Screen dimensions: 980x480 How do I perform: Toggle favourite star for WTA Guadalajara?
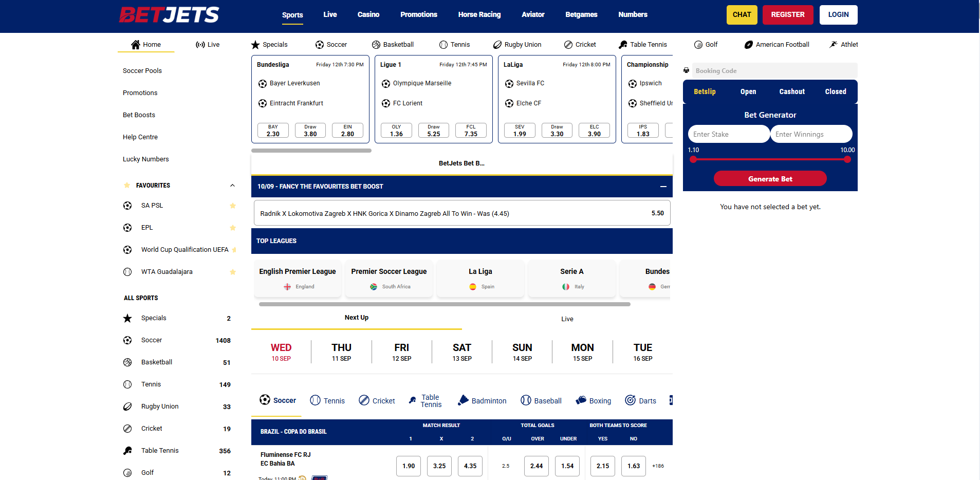click(x=232, y=272)
